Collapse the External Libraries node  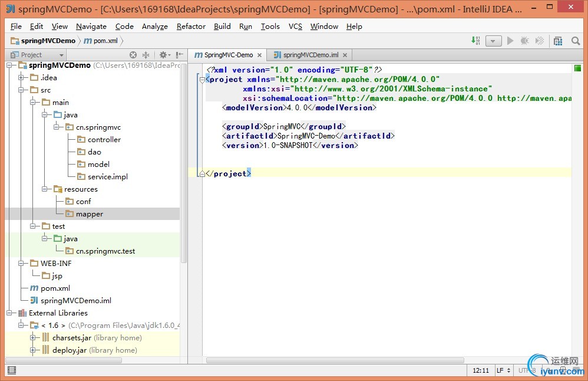tap(9, 313)
